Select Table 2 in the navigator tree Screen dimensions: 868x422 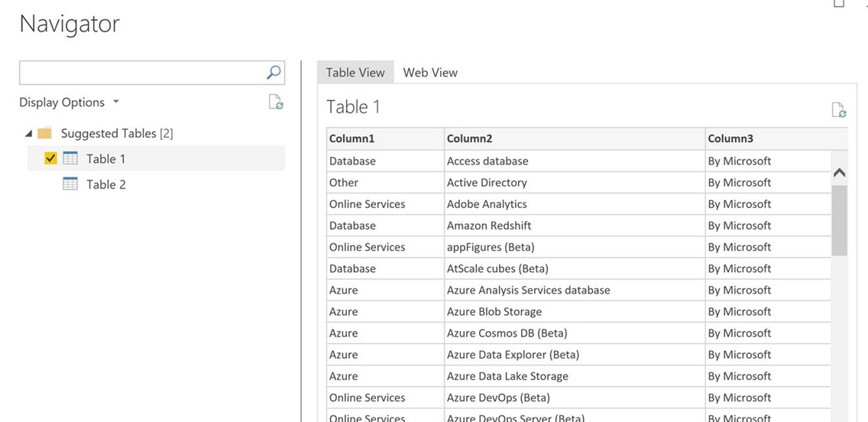coord(106,184)
